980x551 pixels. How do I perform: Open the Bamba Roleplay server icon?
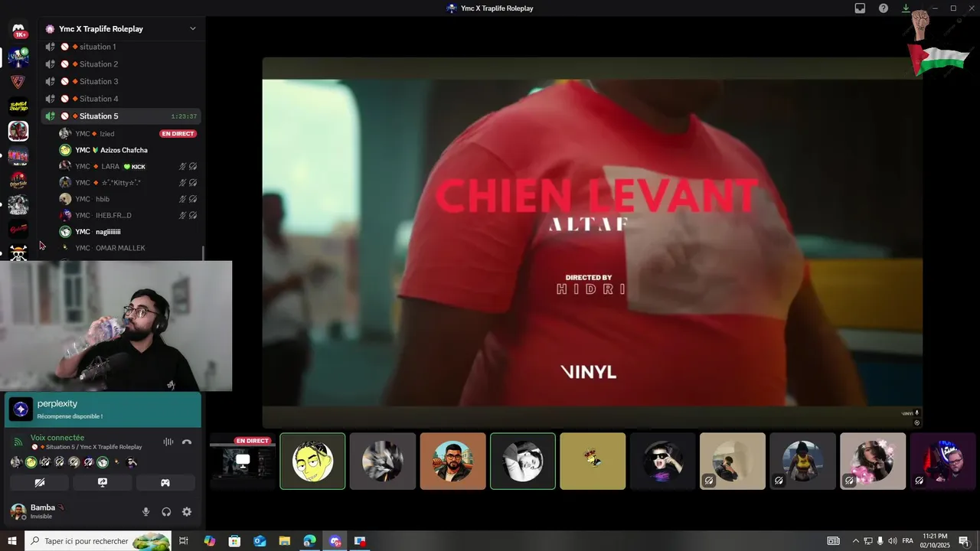click(18, 106)
